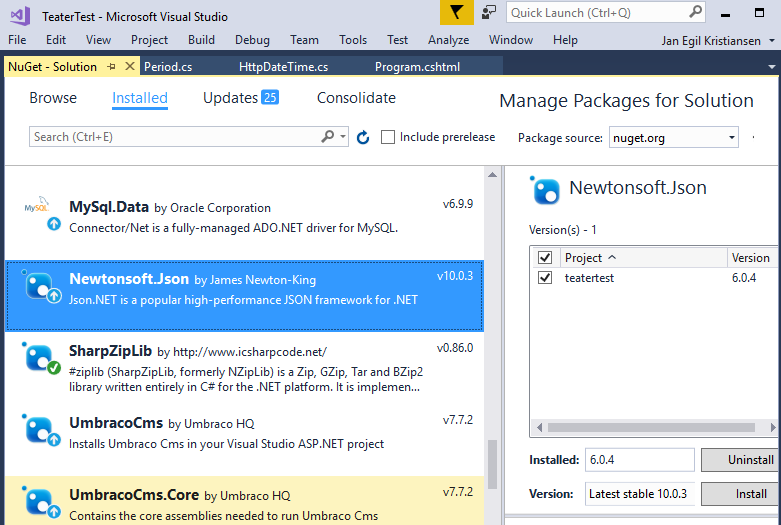Screen dimensions: 781x525
Task: Select the UmbracoCms.Core package row
Action: [x=244, y=501]
